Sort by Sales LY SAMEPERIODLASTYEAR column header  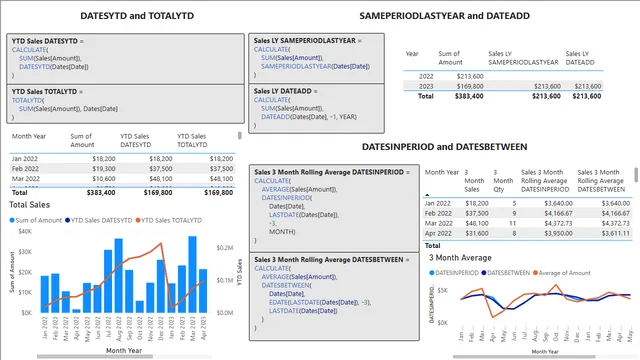point(523,58)
